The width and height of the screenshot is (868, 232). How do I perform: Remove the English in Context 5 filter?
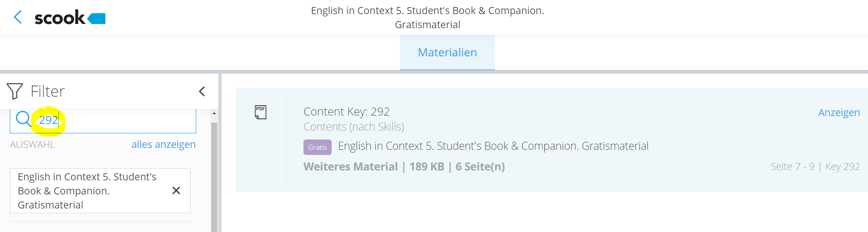176,190
